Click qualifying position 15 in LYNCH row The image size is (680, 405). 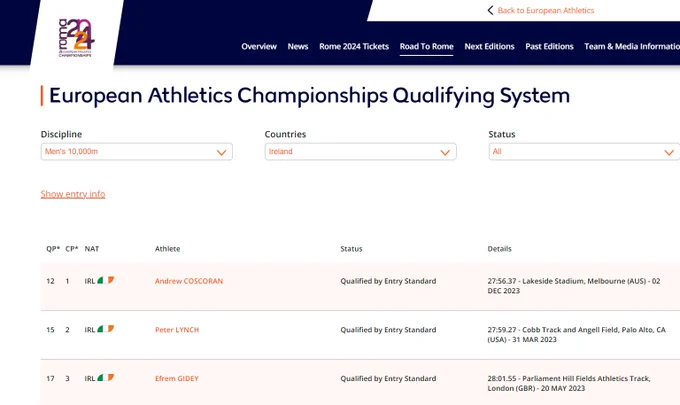point(50,330)
